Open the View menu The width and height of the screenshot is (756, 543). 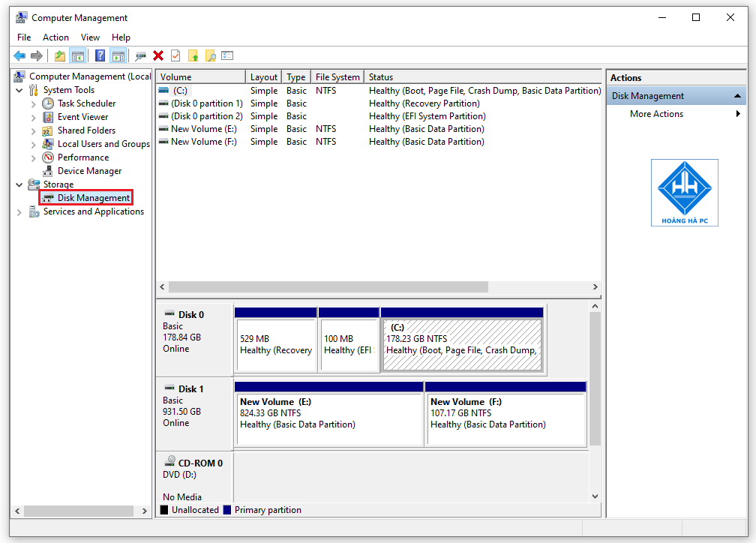(x=90, y=37)
